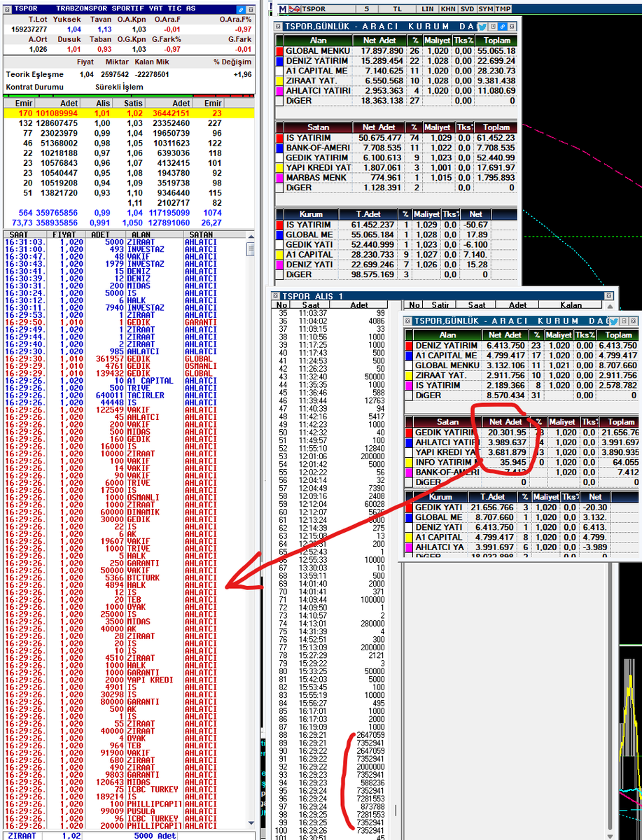This screenshot has width=642, height=840.
Task: Select GEDIK YATIRIM row in upper Satan table
Action: click(x=396, y=158)
